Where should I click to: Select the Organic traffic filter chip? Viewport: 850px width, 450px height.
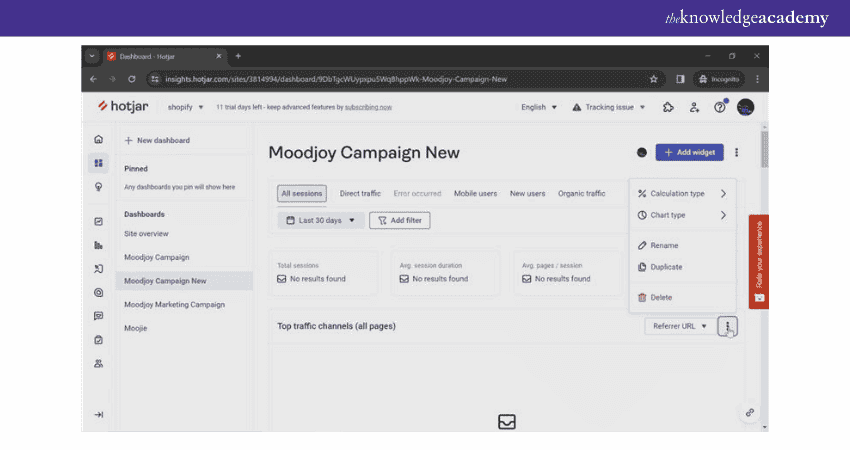[581, 194]
